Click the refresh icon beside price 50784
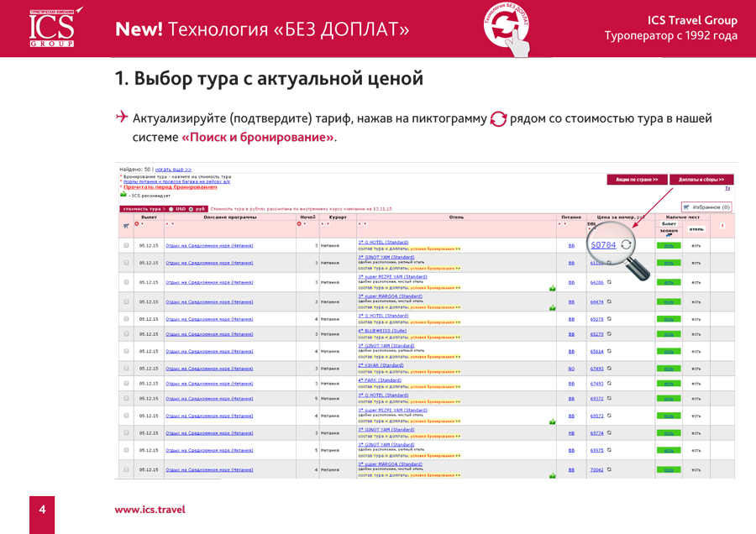 tap(627, 245)
